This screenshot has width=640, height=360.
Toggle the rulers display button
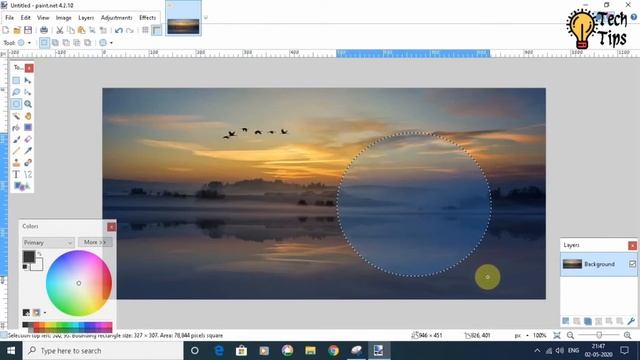tap(156, 30)
